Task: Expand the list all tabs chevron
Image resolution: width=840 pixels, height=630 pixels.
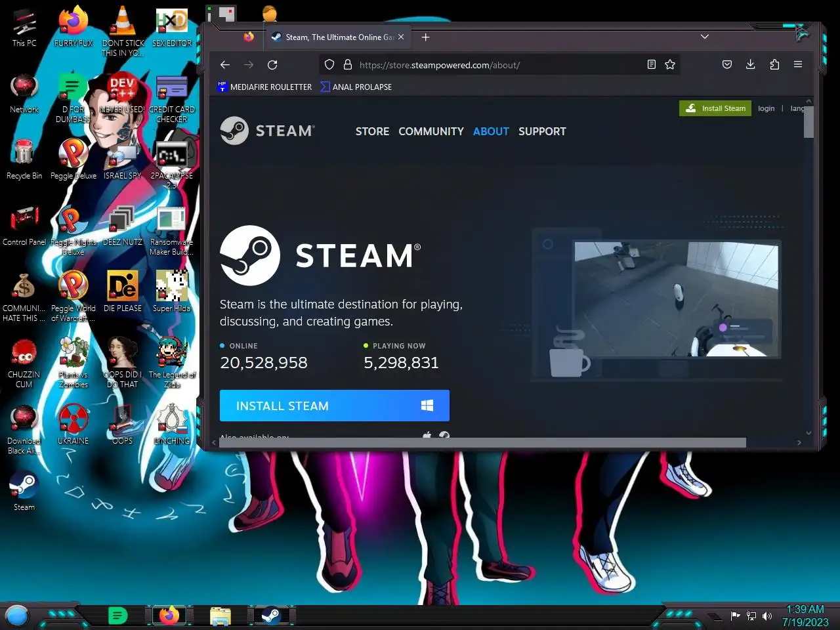Action: pos(705,37)
